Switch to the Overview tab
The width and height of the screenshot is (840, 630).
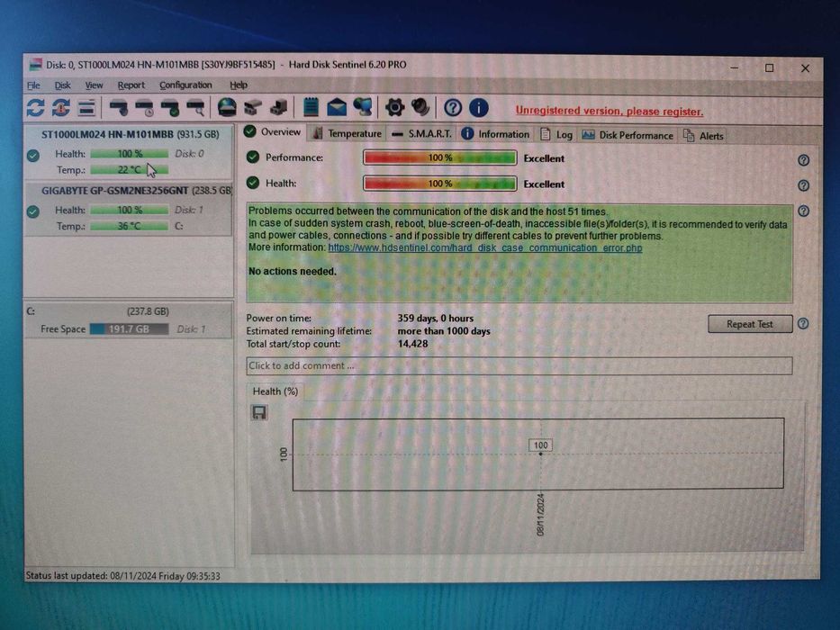[x=273, y=131]
